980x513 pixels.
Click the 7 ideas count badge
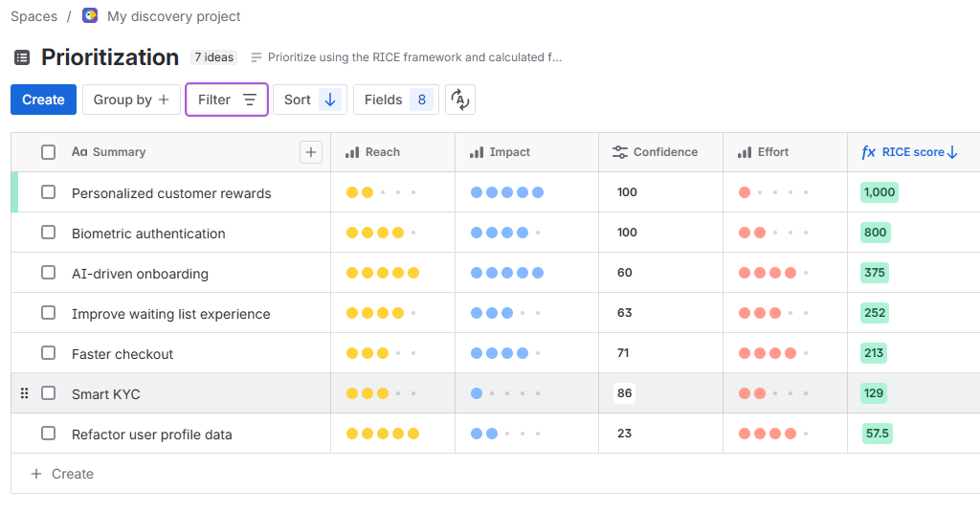point(213,57)
